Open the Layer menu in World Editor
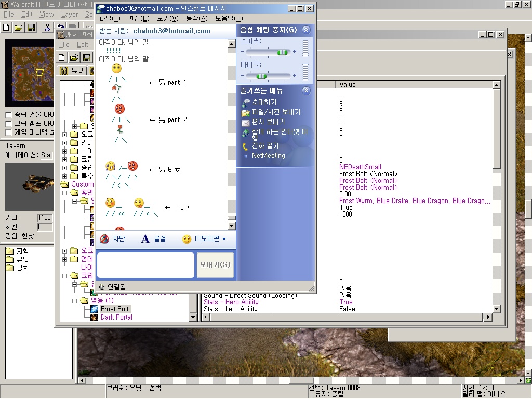Image resolution: width=532 pixels, height=399 pixels. coord(70,15)
